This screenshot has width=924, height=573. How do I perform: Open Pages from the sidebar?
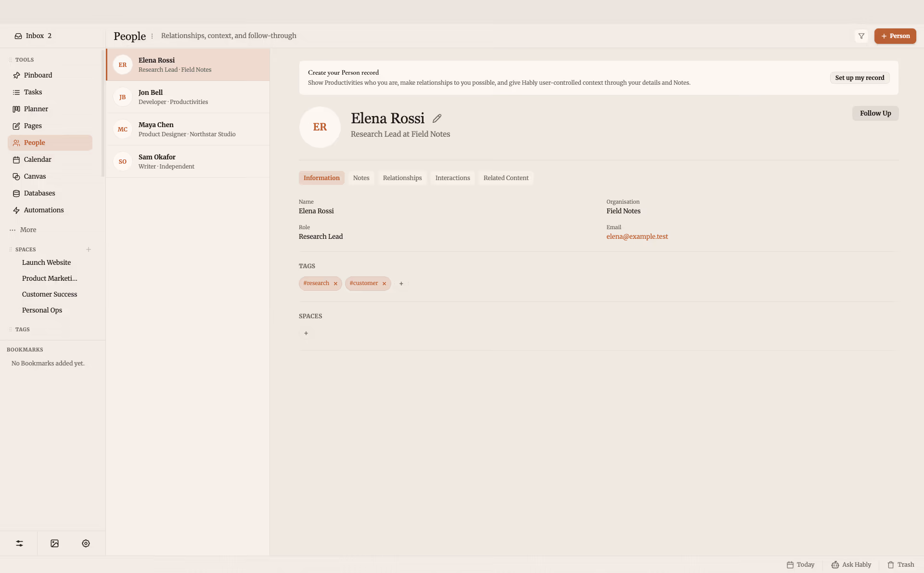point(50,126)
